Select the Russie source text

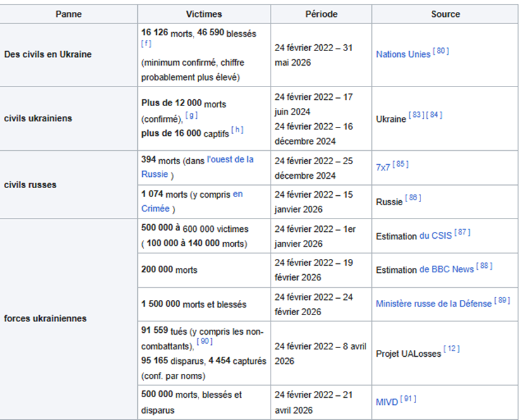[x=389, y=202]
